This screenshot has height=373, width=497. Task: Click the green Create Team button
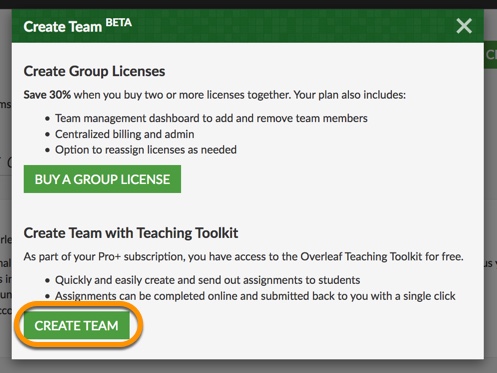tap(77, 325)
